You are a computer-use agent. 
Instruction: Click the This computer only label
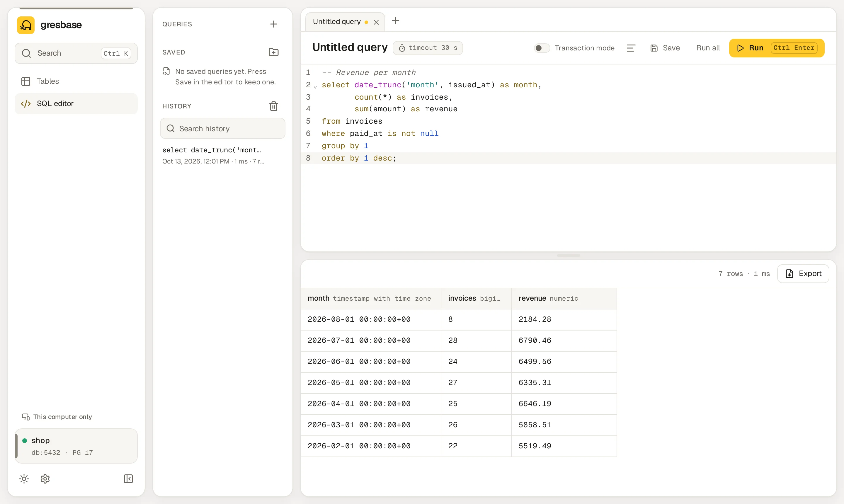click(x=62, y=417)
